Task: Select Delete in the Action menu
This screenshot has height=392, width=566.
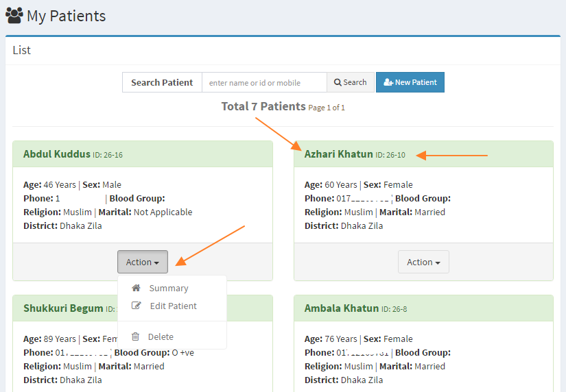Action: pyautogui.click(x=161, y=337)
